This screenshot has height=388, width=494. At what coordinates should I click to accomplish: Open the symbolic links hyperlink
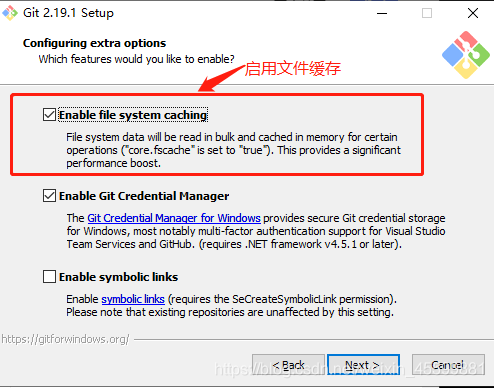tap(133, 299)
